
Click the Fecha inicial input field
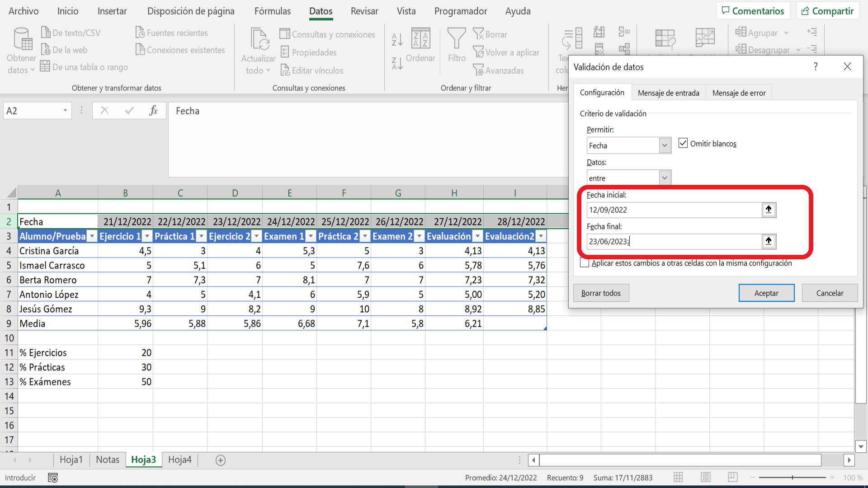click(674, 210)
